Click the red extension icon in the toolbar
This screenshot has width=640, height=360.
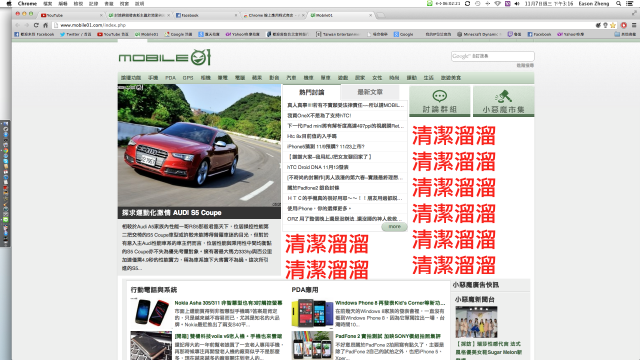click(623, 25)
